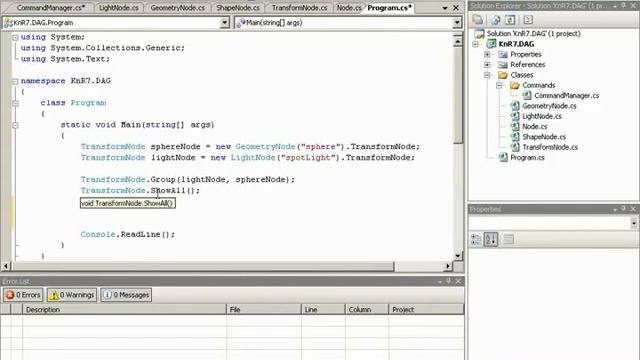
Task: Select the Classes folder icon
Action: 503,75
